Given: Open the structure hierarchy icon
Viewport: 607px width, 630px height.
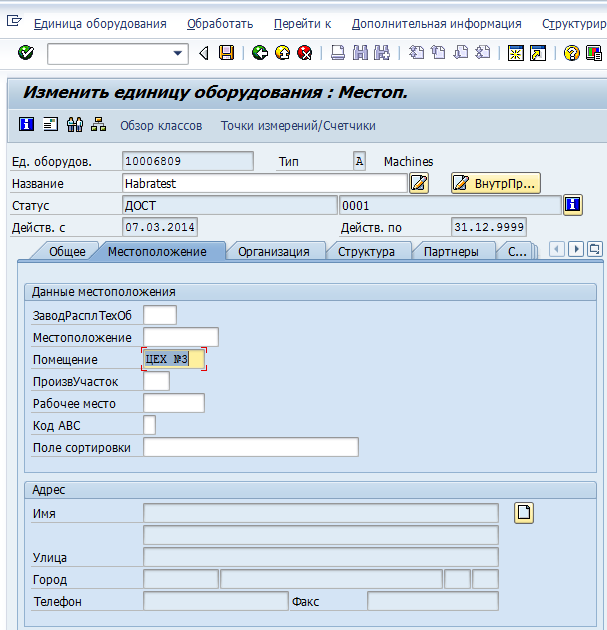Looking at the screenshot, I should [x=98, y=124].
